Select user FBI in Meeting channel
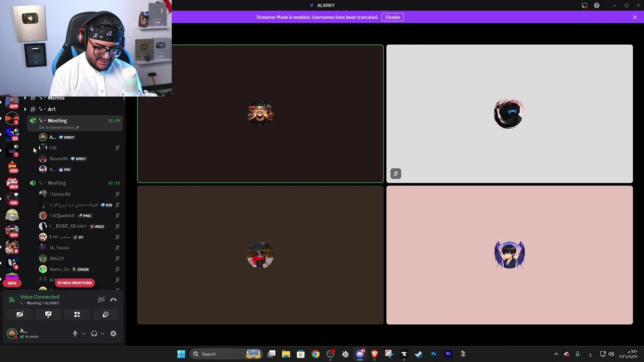Screen dimensions: 644x362 point(79,148)
